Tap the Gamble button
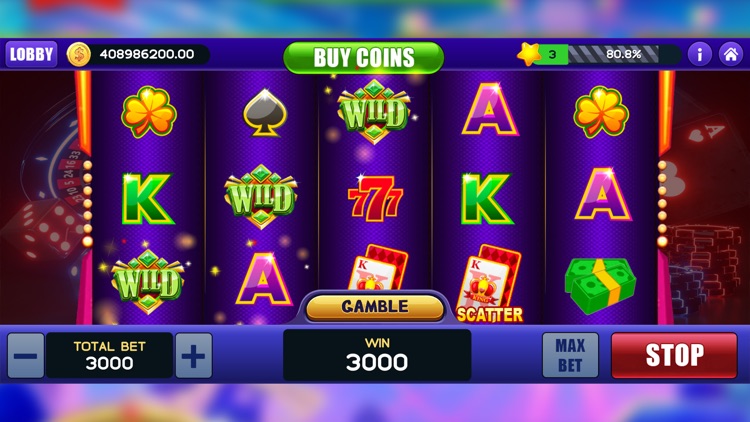The height and width of the screenshot is (422, 750). 375,307
